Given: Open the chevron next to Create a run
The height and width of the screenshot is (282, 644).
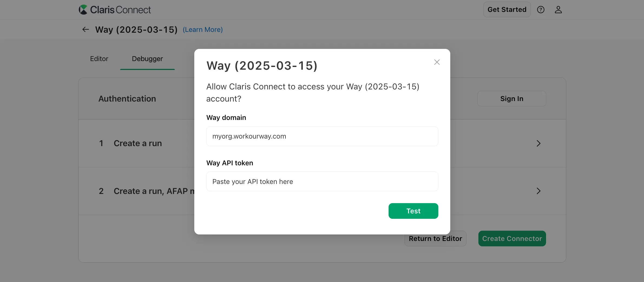Looking at the screenshot, I should [x=538, y=143].
